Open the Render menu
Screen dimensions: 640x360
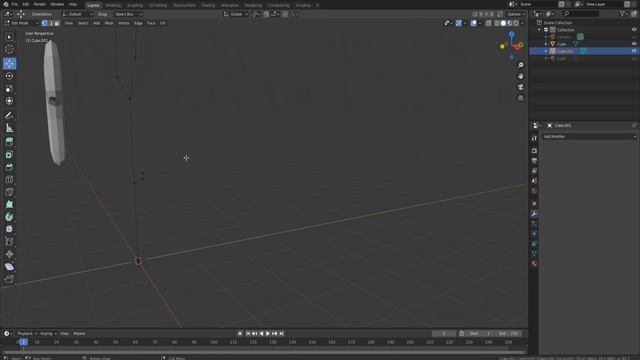[x=40, y=4]
